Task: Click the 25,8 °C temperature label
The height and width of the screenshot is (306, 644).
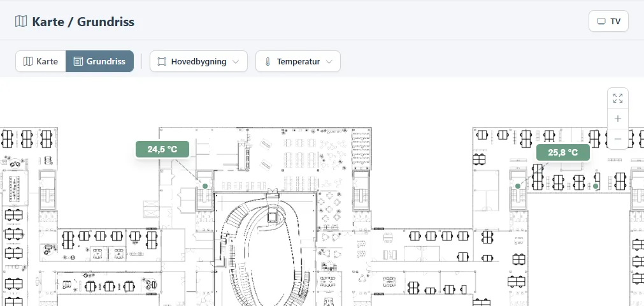Action: [562, 152]
